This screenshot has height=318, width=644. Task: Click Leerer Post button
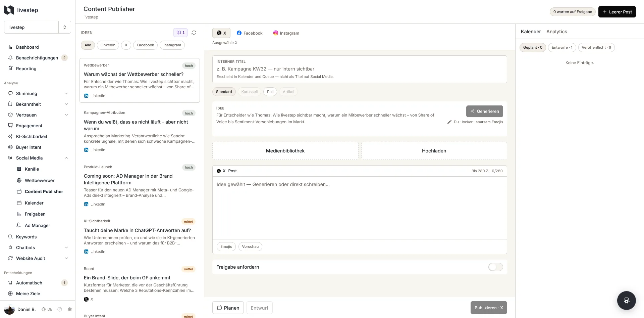pyautogui.click(x=617, y=12)
